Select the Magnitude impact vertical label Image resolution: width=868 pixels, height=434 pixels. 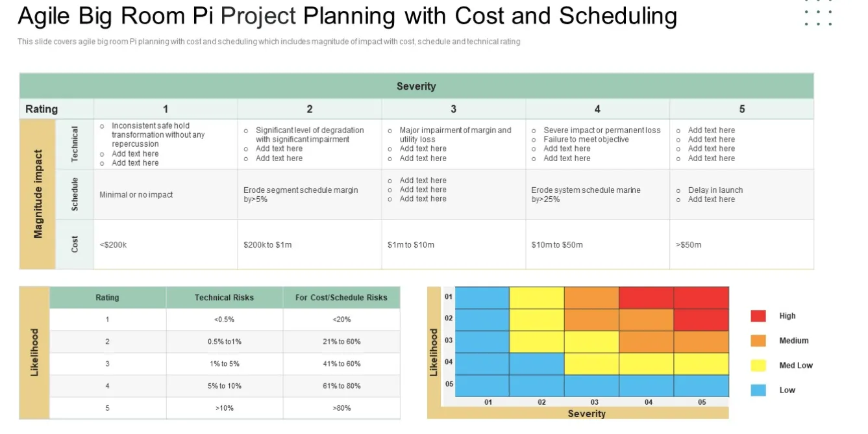[38, 194]
